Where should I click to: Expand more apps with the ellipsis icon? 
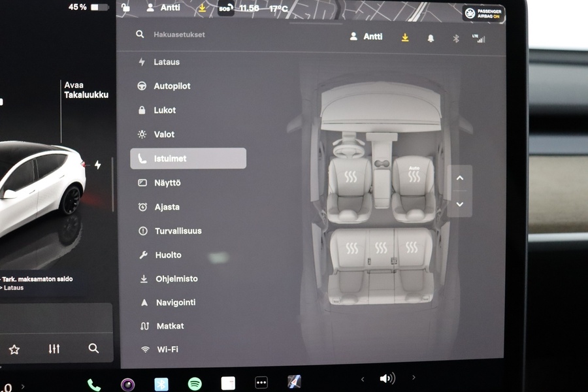pyautogui.click(x=261, y=382)
